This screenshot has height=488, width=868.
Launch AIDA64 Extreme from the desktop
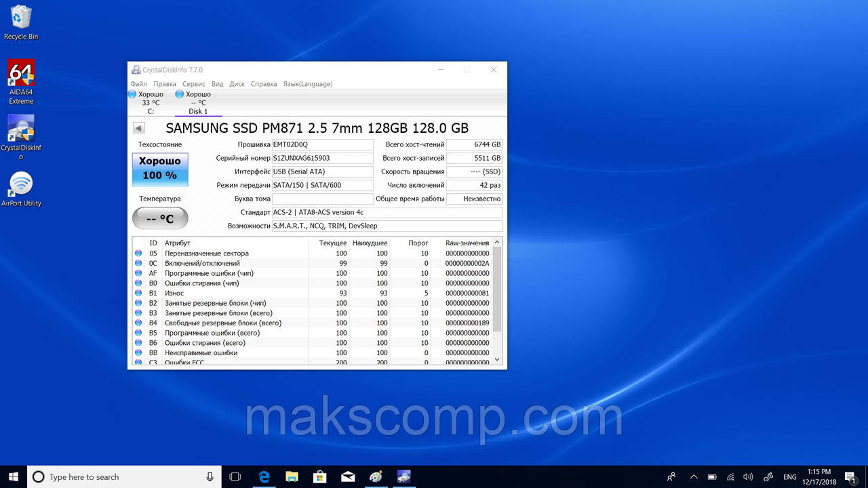tap(21, 82)
